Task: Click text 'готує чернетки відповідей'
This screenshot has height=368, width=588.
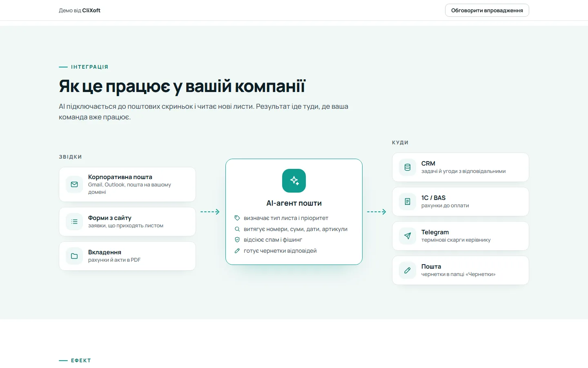Action: tap(280, 251)
